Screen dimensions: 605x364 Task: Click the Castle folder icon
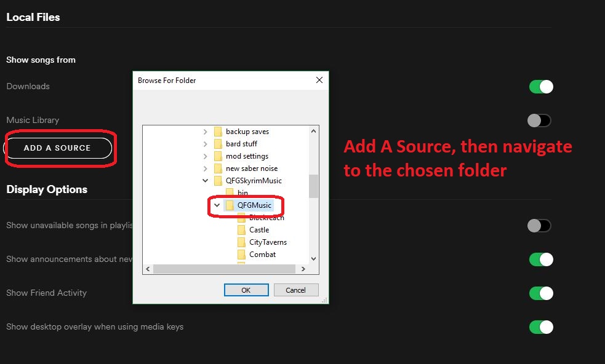coord(241,229)
